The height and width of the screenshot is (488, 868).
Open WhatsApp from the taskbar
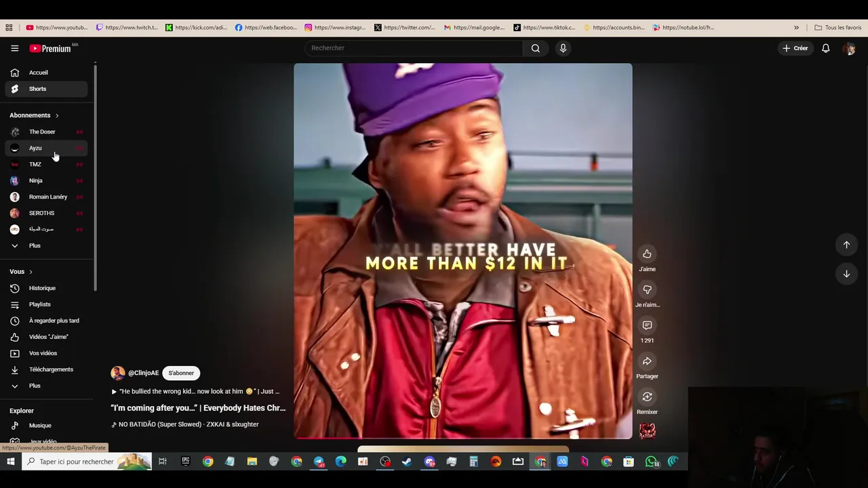(x=652, y=462)
